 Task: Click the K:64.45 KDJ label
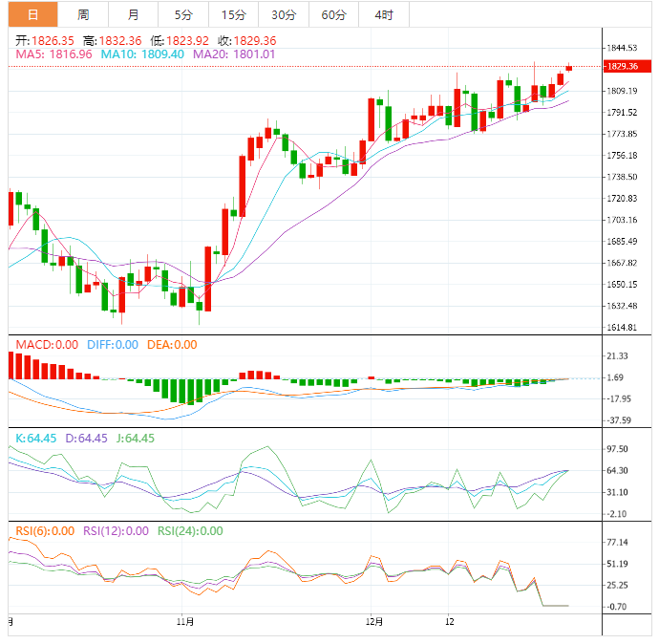click(35, 439)
